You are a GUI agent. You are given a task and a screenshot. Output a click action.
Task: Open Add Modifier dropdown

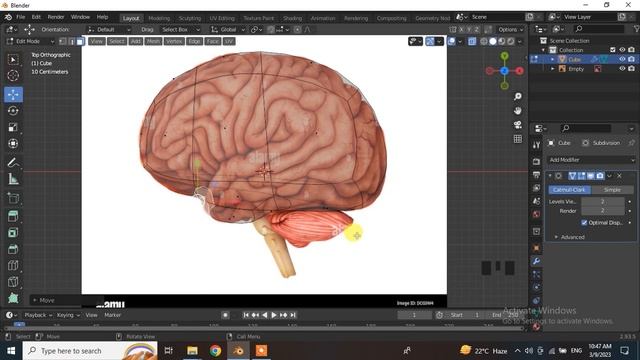591,160
